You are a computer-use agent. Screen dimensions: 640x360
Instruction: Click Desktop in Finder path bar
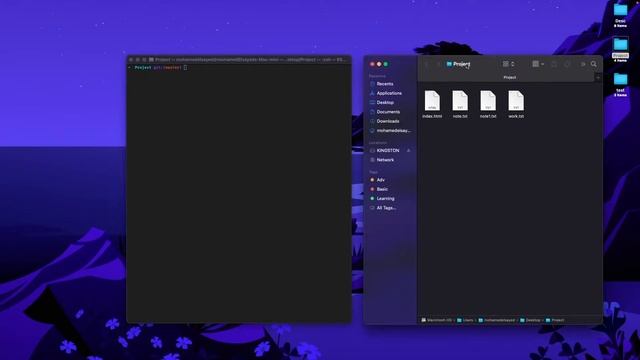click(530, 320)
